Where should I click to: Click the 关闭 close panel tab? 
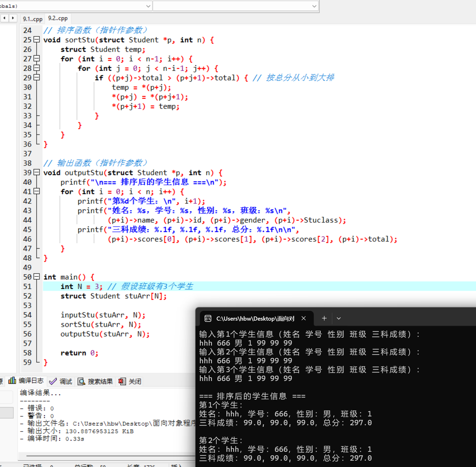[x=130, y=381]
